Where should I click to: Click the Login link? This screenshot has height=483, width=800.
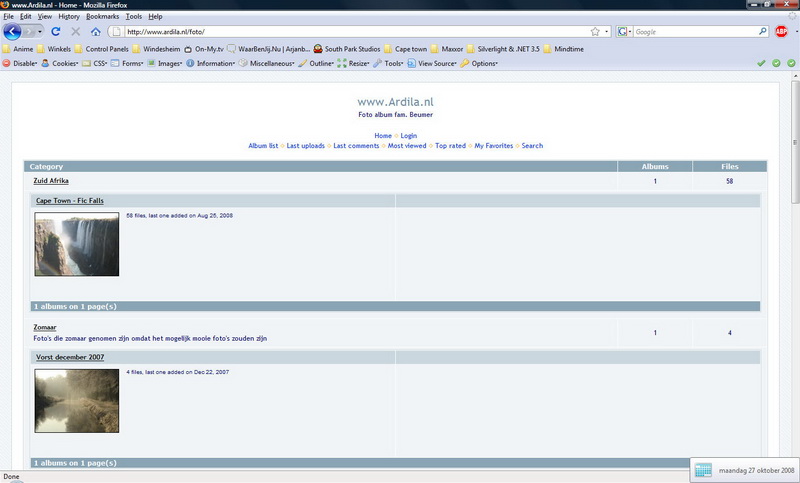click(409, 136)
